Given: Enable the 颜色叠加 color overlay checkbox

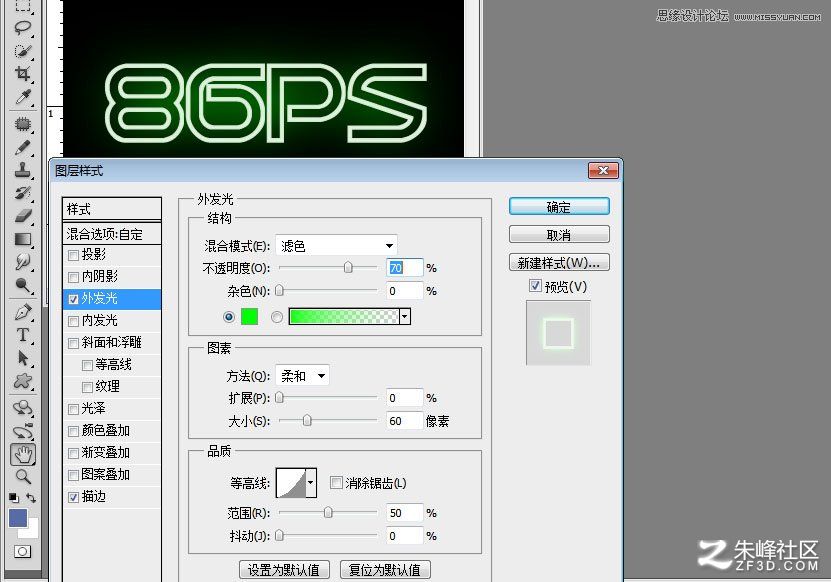Looking at the screenshot, I should pyautogui.click(x=74, y=431).
